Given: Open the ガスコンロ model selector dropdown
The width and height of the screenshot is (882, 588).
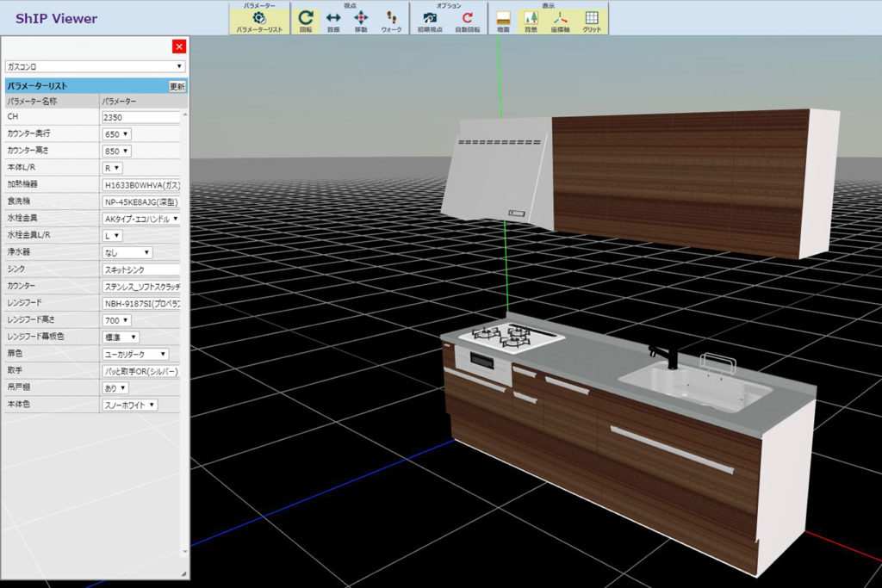Looking at the screenshot, I should pyautogui.click(x=95, y=66).
